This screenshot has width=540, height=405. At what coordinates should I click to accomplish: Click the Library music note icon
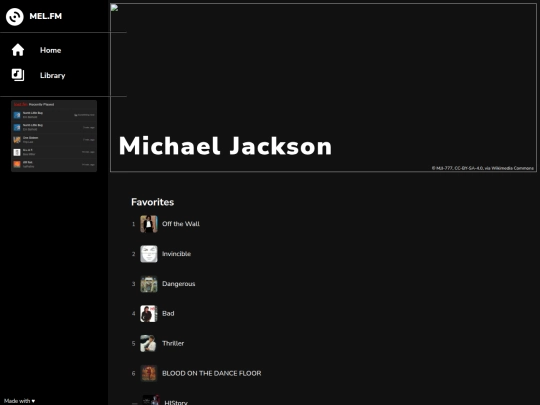click(18, 75)
